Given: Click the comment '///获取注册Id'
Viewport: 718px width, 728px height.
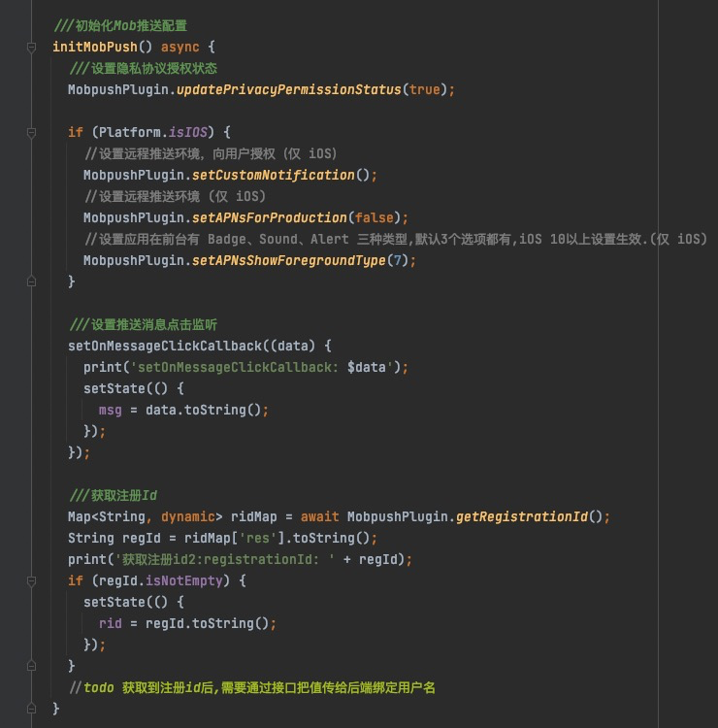Looking at the screenshot, I should coord(113,495).
